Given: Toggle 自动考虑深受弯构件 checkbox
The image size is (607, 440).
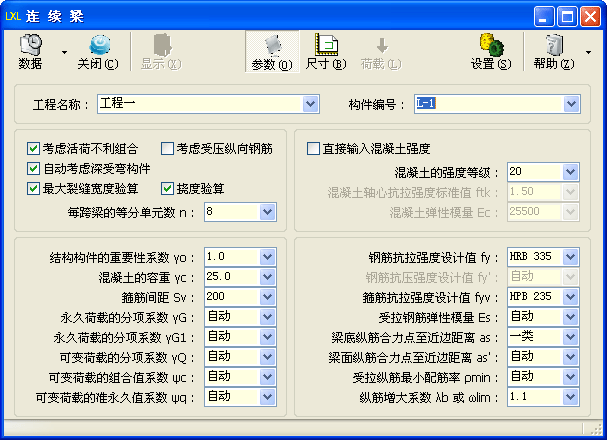Looking at the screenshot, I should [x=33, y=168].
